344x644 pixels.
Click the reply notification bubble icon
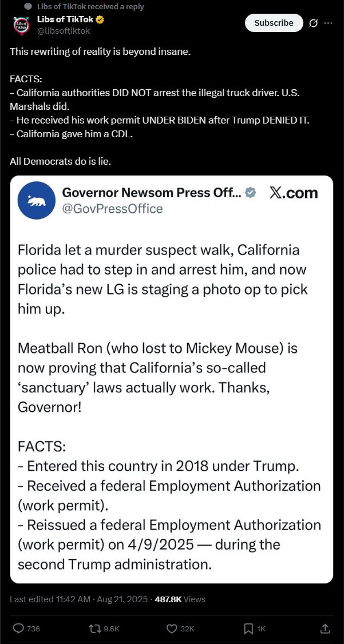pyautogui.click(x=27, y=7)
